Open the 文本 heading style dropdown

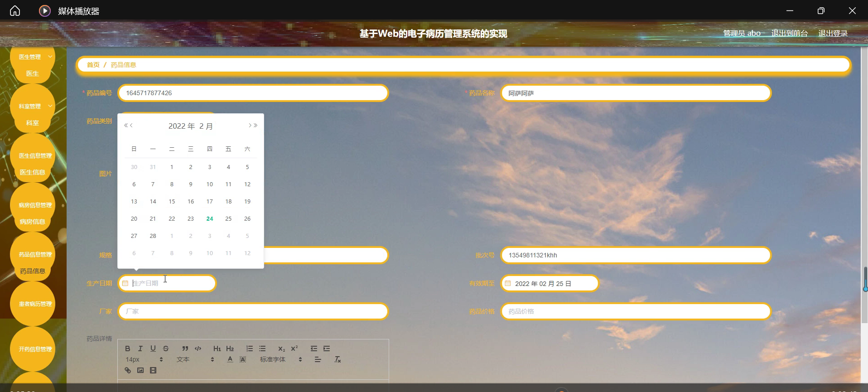coord(195,359)
